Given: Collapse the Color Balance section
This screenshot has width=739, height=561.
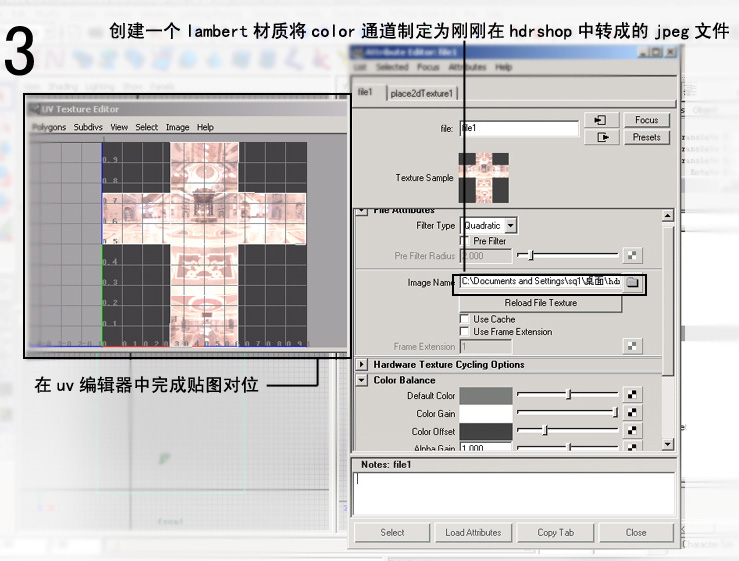Looking at the screenshot, I should 361,380.
